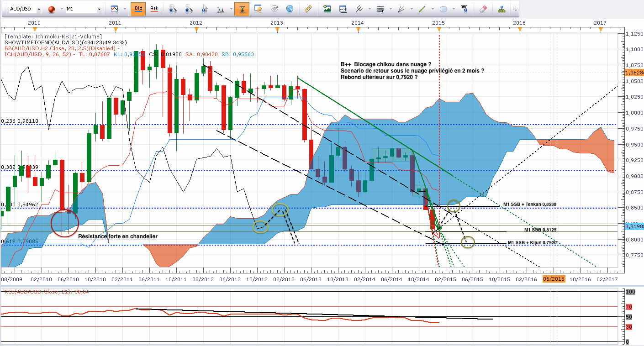Click the zoom in magnifier icon
644x346 pixels.
173,9
